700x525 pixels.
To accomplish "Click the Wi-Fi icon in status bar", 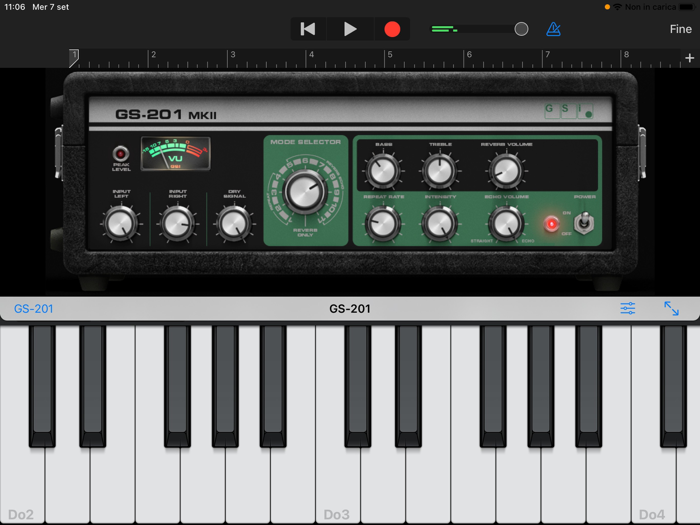I will pyautogui.click(x=617, y=7).
